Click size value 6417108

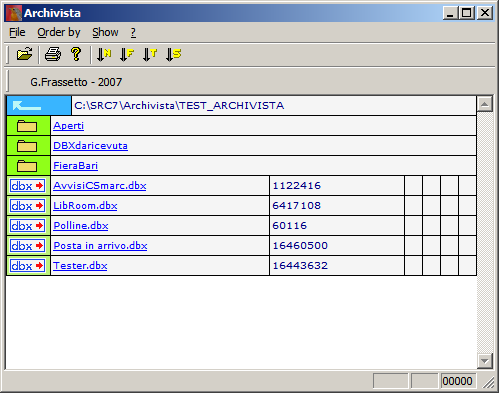click(x=297, y=206)
